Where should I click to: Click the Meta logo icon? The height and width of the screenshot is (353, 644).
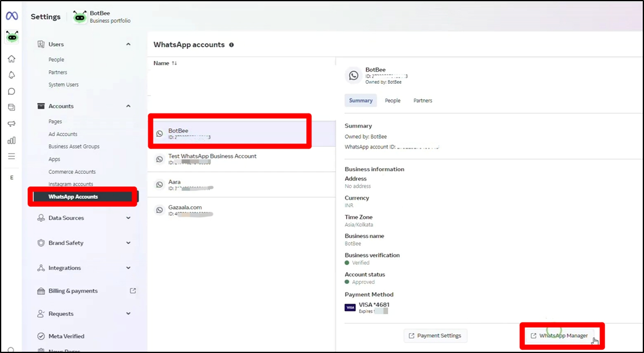pyautogui.click(x=12, y=17)
